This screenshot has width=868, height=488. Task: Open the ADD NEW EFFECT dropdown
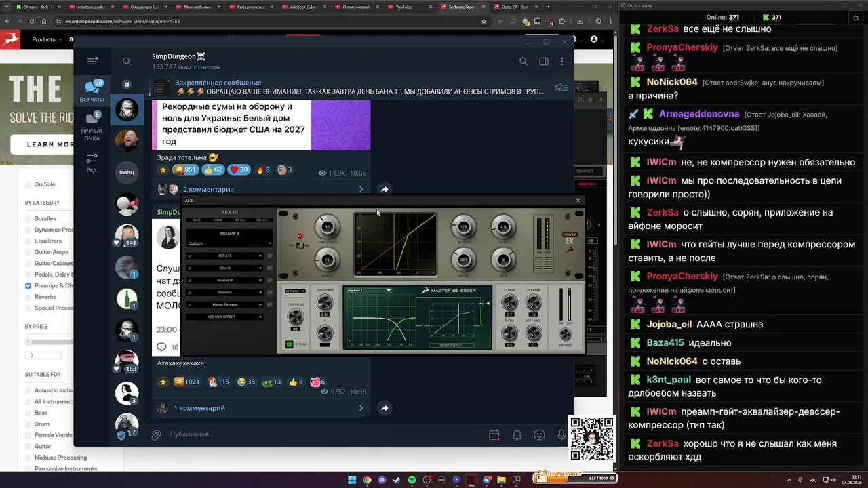coord(224,317)
